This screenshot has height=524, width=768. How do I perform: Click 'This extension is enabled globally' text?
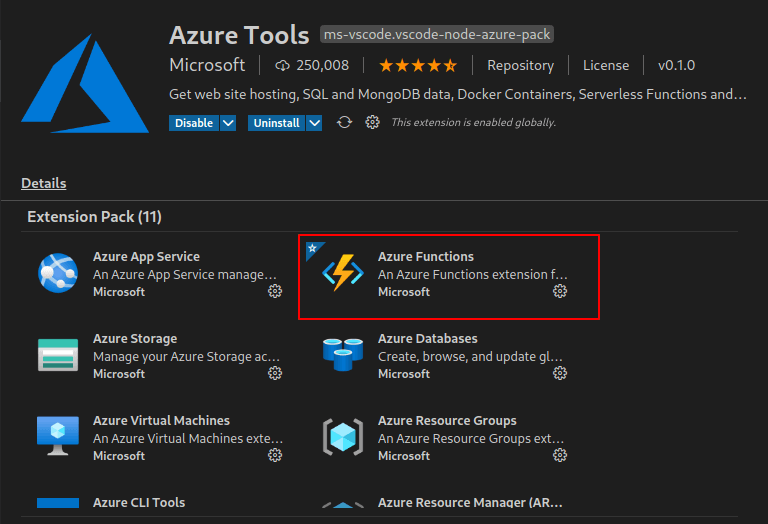(x=474, y=122)
